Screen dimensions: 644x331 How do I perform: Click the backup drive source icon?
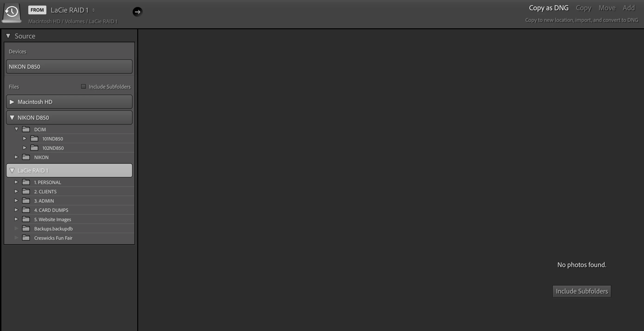(x=12, y=13)
